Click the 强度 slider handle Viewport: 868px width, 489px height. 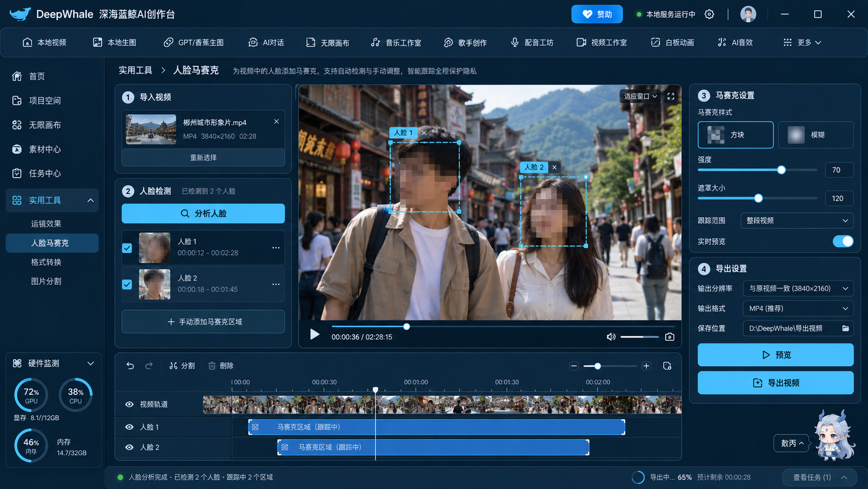tap(781, 170)
